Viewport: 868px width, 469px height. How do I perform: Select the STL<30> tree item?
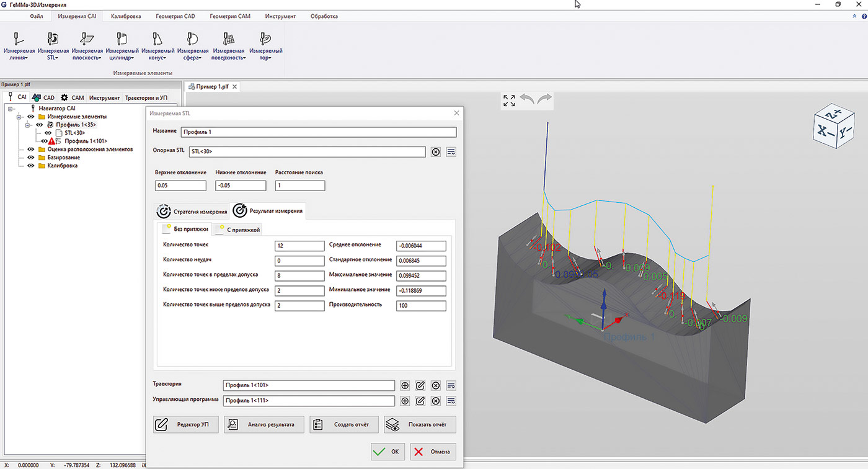(x=74, y=133)
